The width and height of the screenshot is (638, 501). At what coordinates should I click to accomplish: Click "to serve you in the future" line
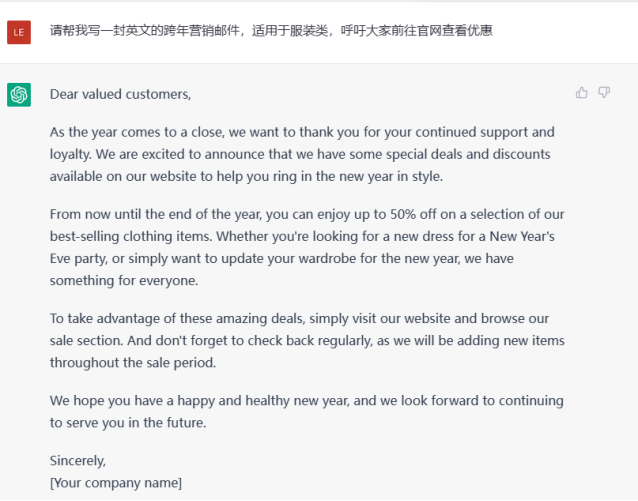point(128,423)
